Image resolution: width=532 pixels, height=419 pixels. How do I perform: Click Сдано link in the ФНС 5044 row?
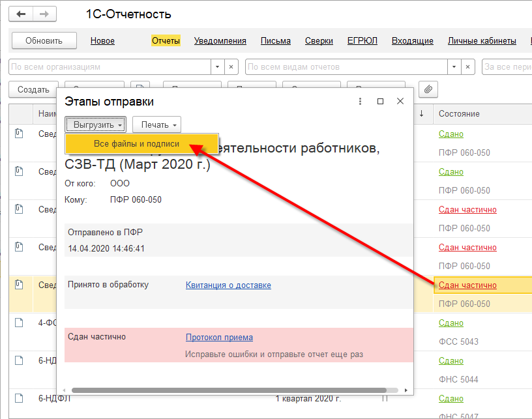pos(451,361)
